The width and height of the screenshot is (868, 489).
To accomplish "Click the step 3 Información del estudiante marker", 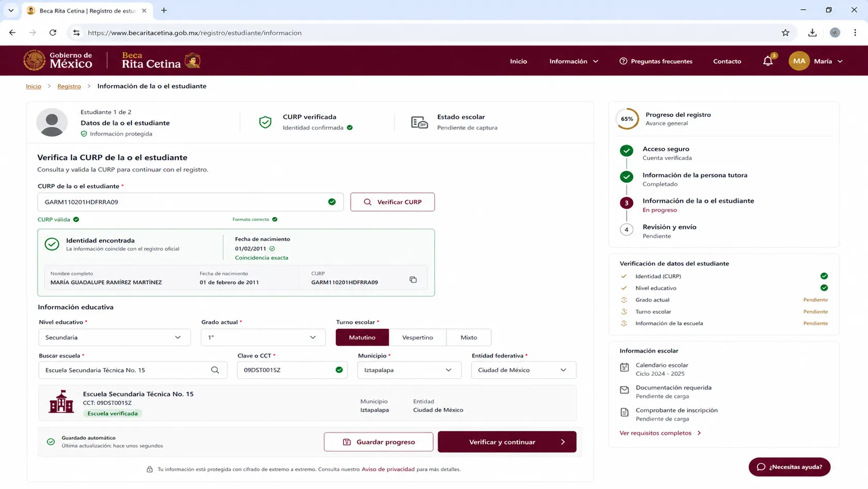I will pyautogui.click(x=627, y=203).
